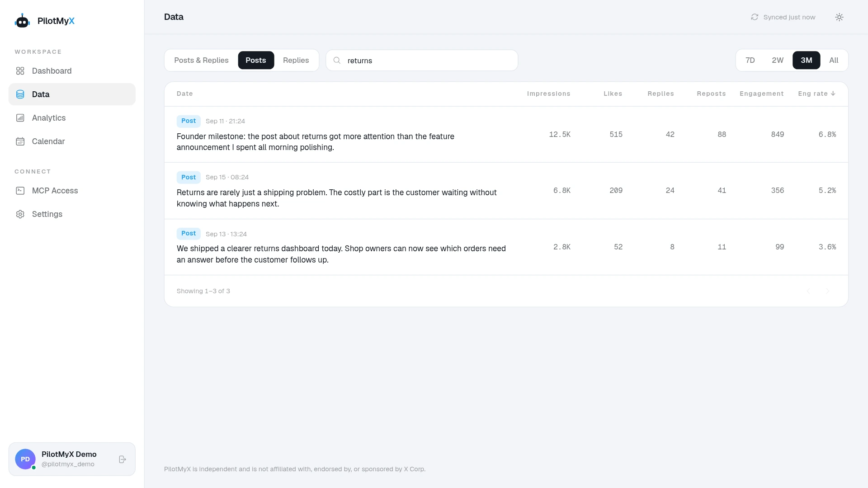Click the 3.6% engagement rate value
The height and width of the screenshot is (488, 868).
[x=827, y=247]
